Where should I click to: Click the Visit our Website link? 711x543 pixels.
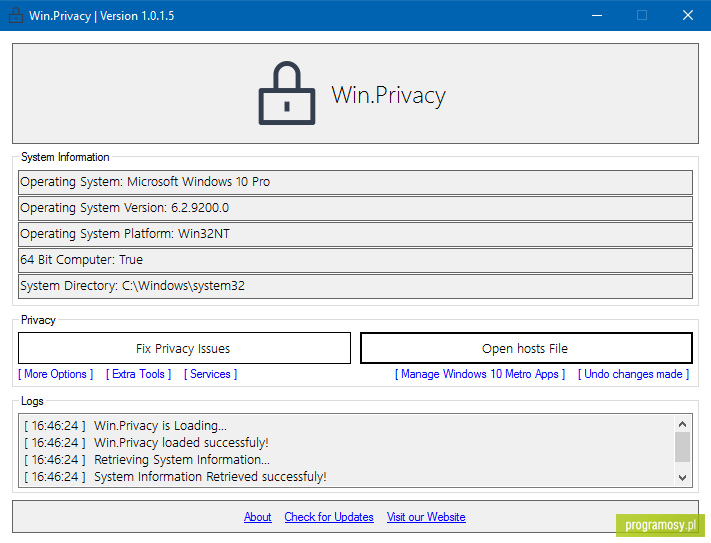(426, 517)
